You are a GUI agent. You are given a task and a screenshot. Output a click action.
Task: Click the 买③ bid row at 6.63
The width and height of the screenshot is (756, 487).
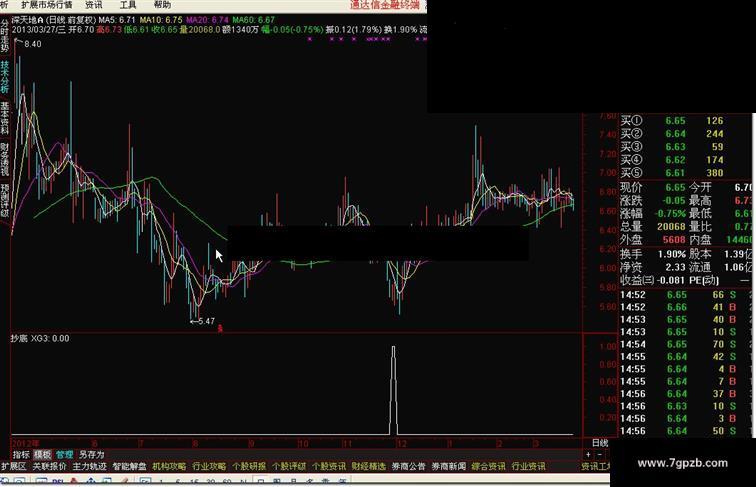672,147
